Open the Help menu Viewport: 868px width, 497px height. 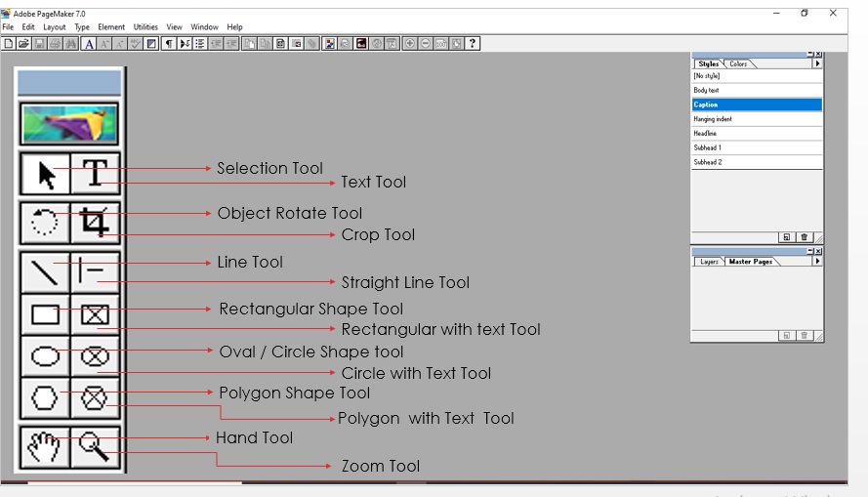coord(234,26)
